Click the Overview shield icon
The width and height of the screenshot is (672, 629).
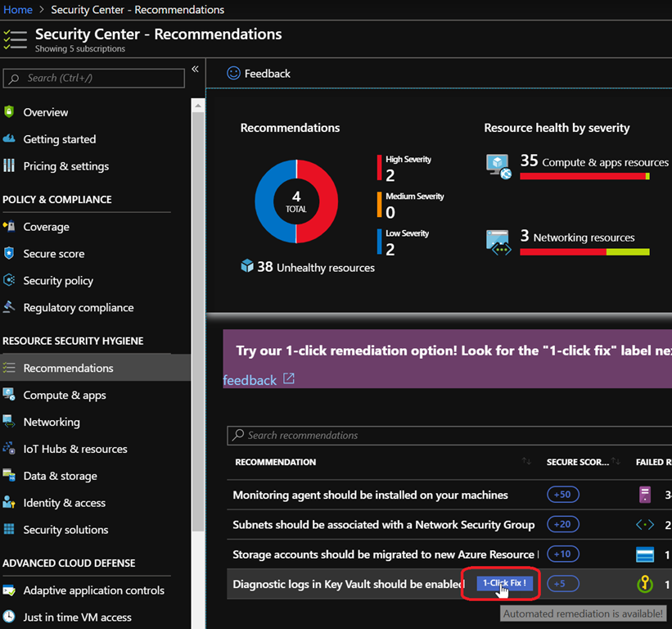9,112
